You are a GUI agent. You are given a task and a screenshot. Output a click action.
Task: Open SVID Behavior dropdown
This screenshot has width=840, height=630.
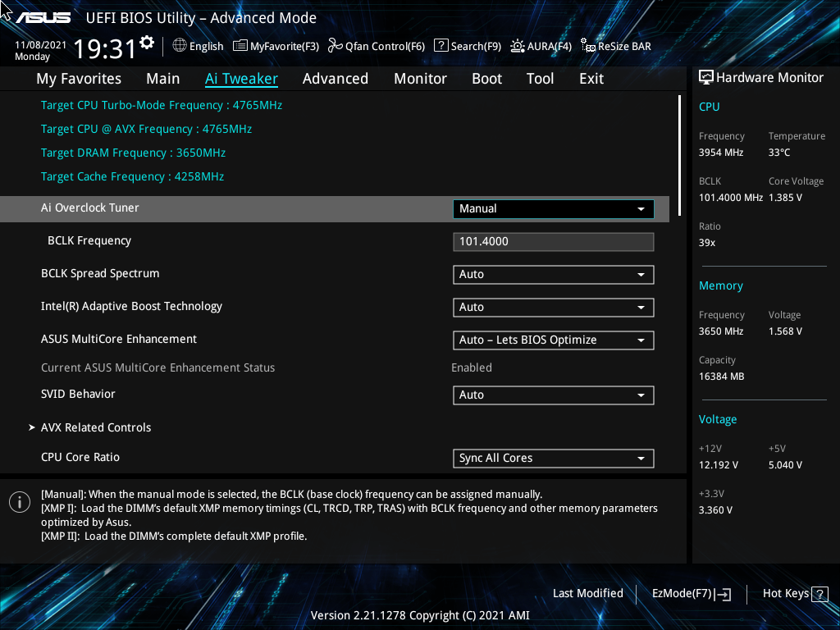point(554,395)
